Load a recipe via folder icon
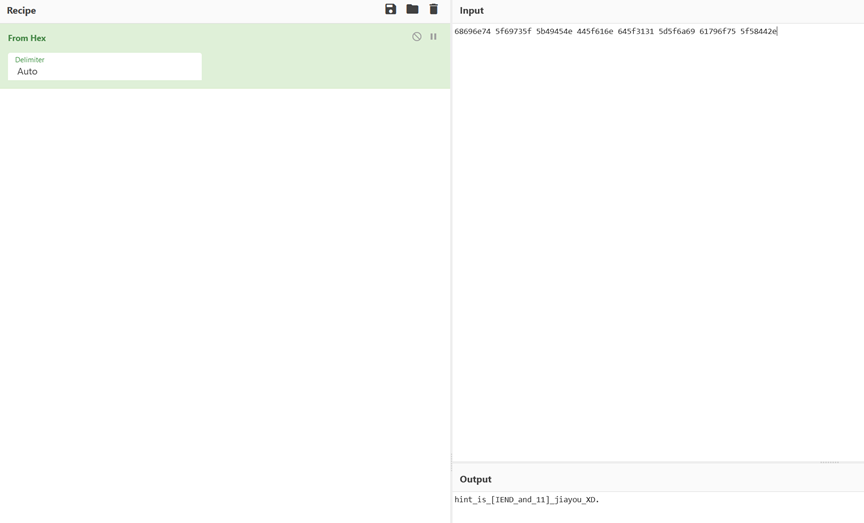This screenshot has width=864, height=523. point(412,9)
